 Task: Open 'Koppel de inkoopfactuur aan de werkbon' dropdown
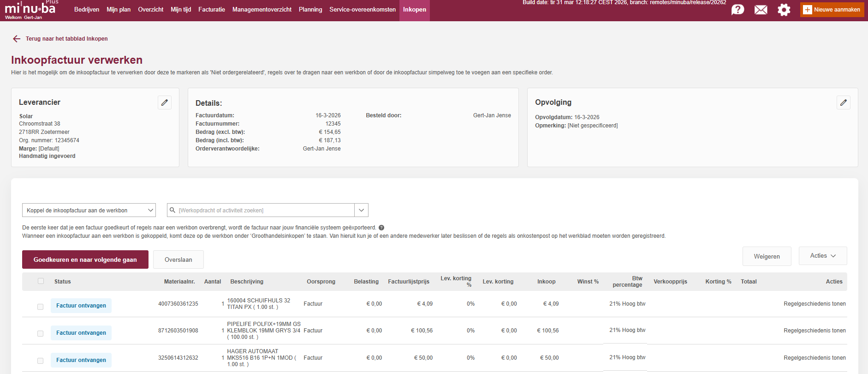tap(89, 211)
